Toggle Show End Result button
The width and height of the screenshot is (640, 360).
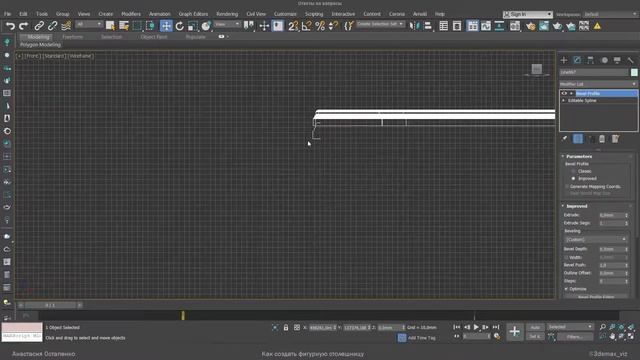pos(578,139)
